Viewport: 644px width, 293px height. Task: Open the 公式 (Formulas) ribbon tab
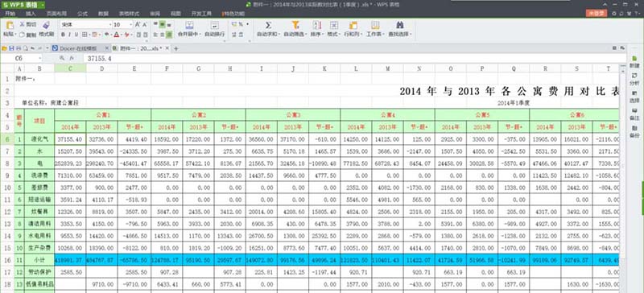pos(82,14)
